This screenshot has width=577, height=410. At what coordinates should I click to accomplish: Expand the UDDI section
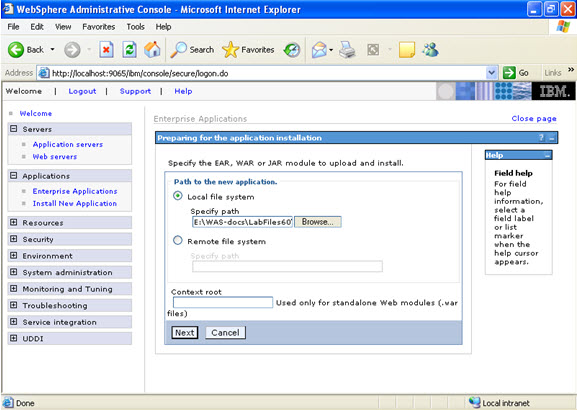tap(14, 338)
